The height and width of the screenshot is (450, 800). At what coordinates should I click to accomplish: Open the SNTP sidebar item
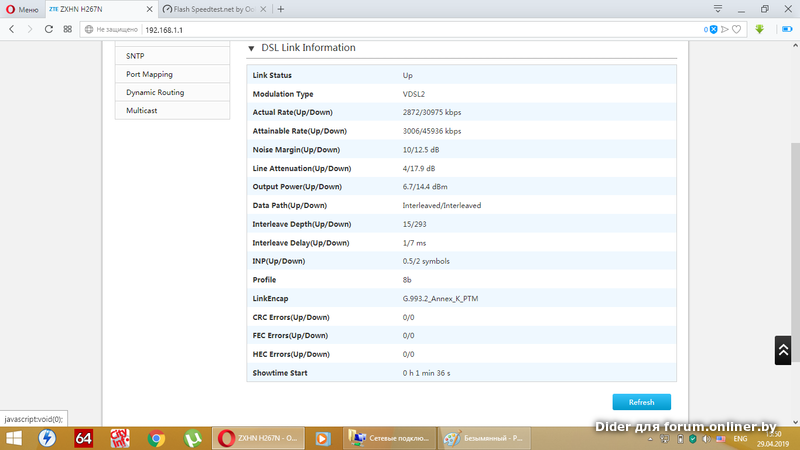point(135,56)
